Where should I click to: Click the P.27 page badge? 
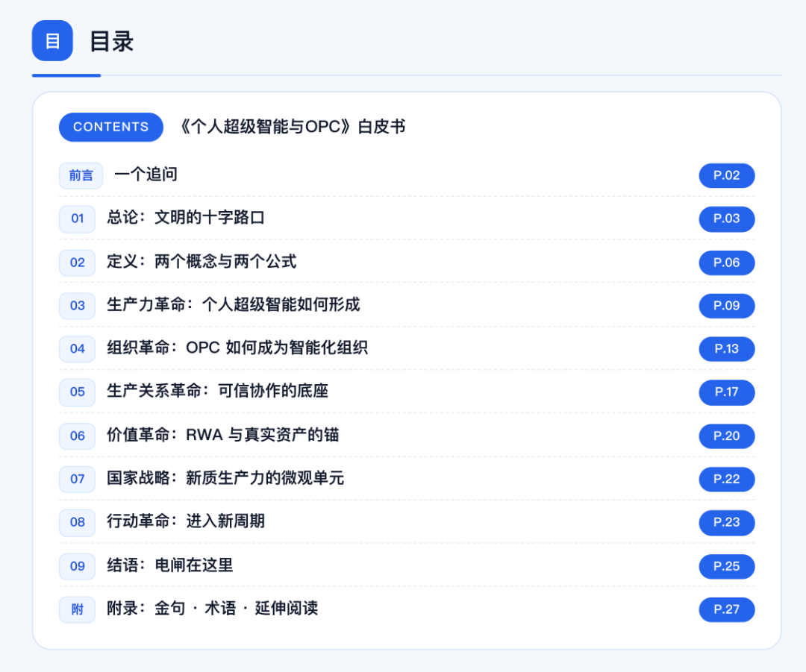coord(727,610)
